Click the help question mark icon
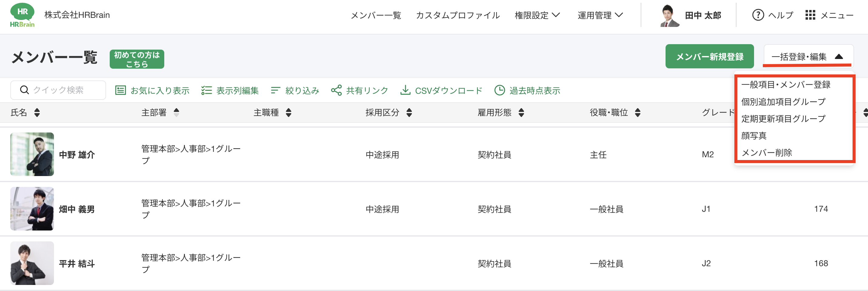Screen dimensions: 868x291 pos(758,15)
